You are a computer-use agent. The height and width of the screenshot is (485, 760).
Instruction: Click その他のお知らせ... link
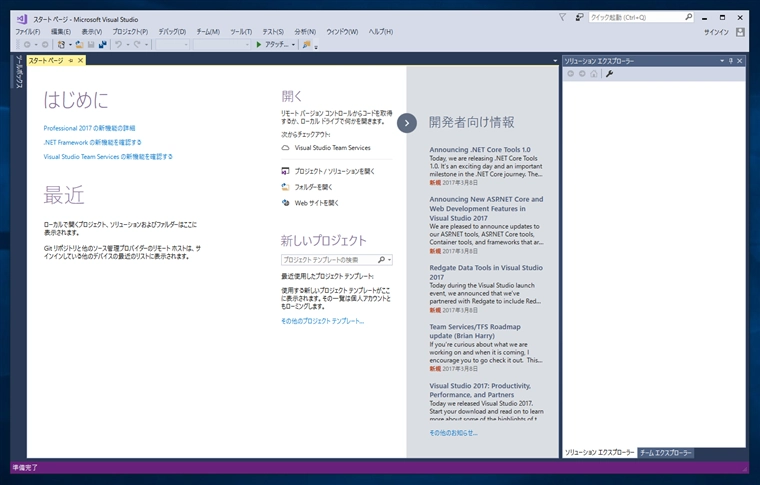453,433
